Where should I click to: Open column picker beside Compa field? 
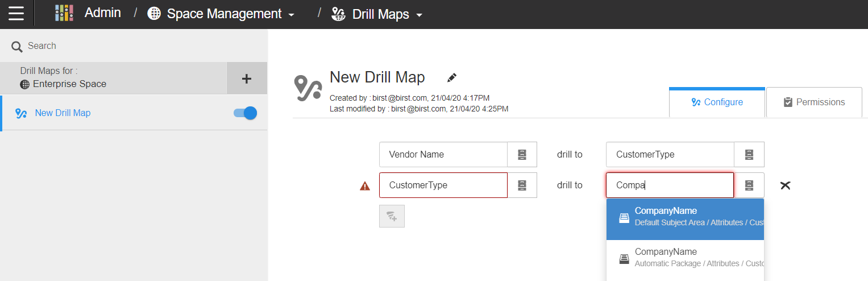tap(749, 185)
